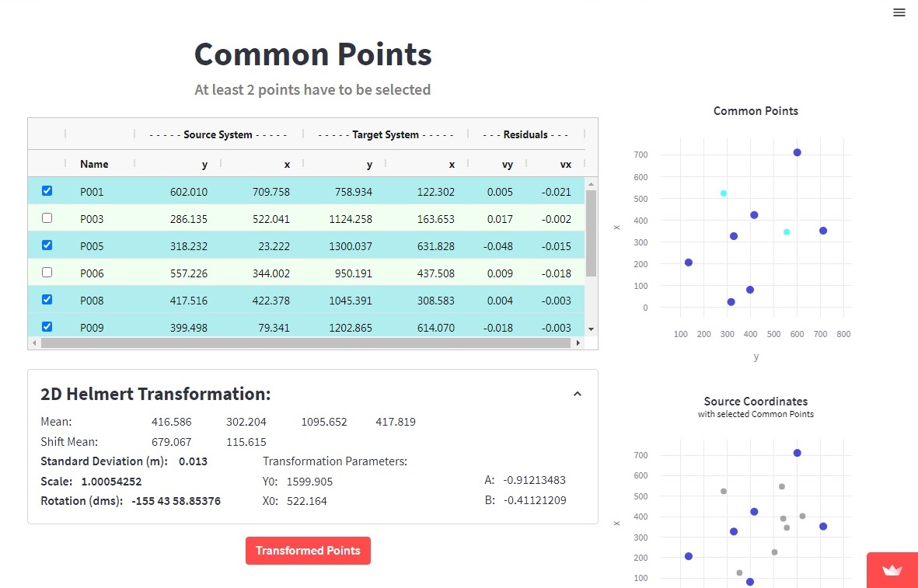Click the cell with value 950.191
This screenshot has width=918, height=588.
point(354,273)
